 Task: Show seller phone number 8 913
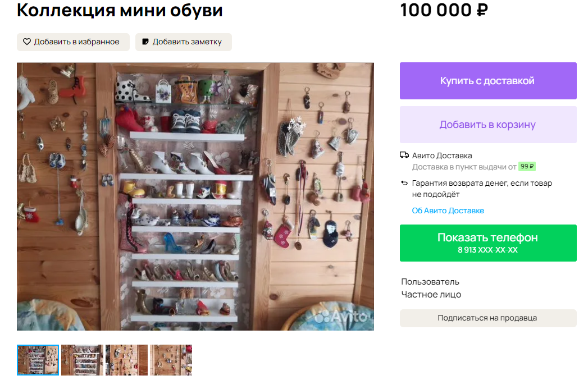(x=488, y=243)
